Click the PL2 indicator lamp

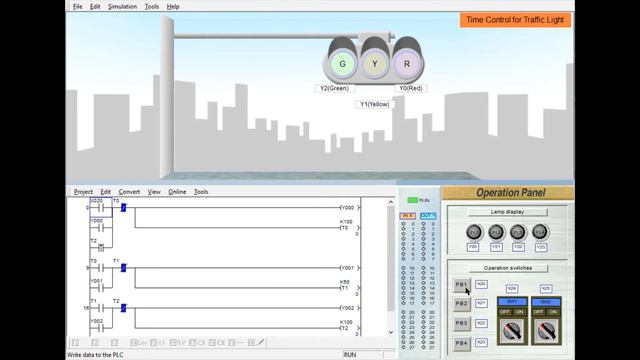496,232
